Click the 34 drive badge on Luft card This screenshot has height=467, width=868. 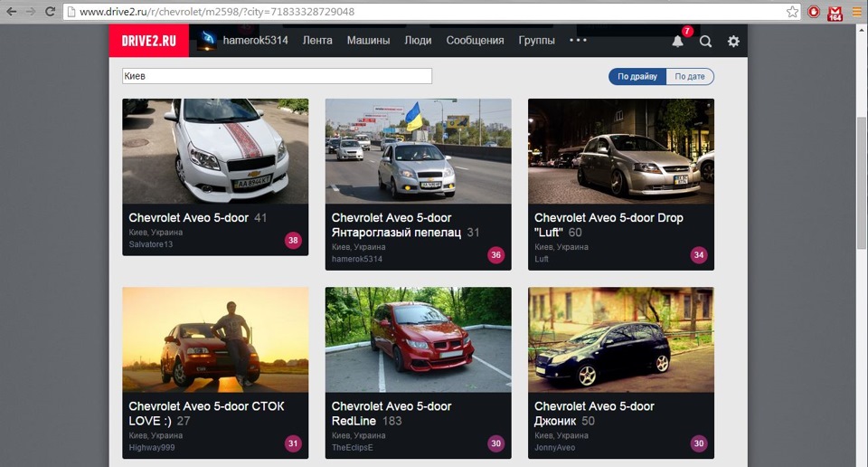[x=699, y=255]
